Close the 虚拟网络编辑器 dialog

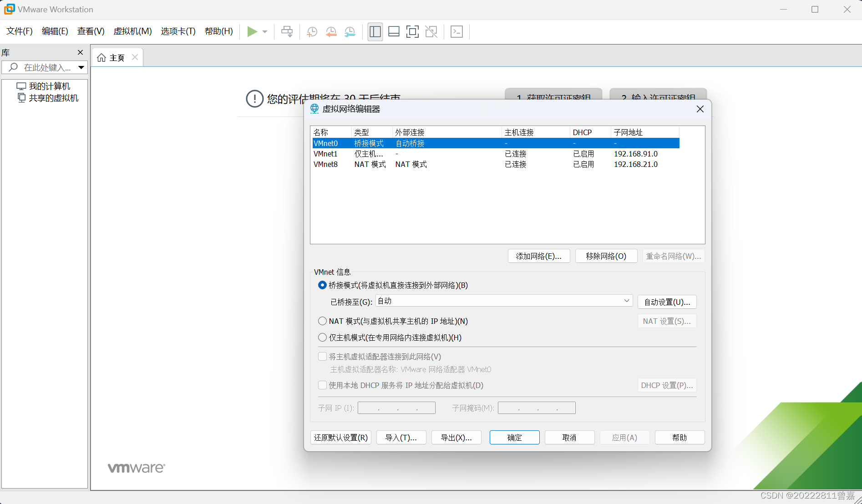700,109
